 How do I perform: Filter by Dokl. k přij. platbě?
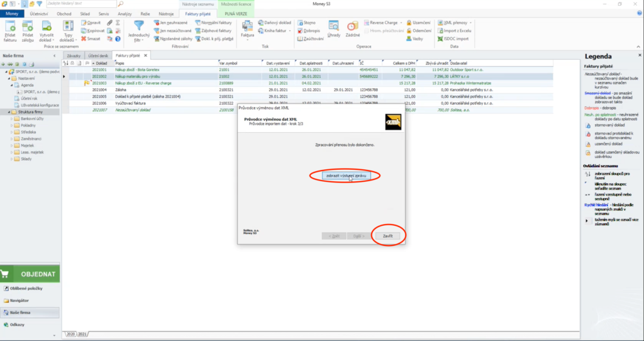click(214, 38)
